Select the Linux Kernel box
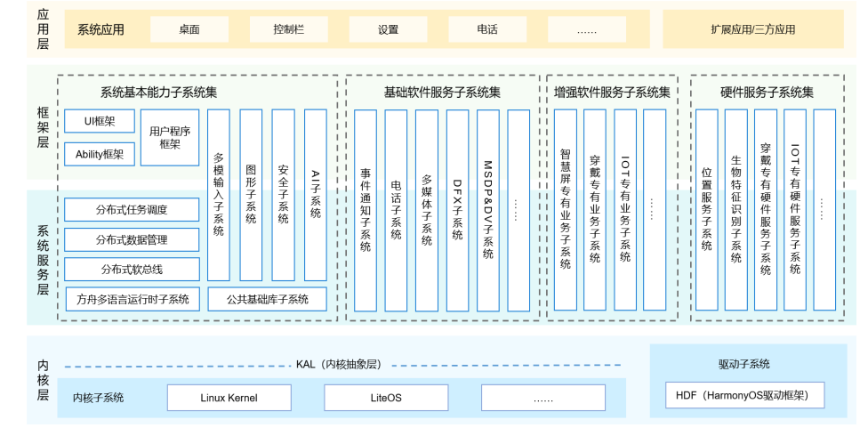This screenshot has height=436, width=868. tap(229, 398)
